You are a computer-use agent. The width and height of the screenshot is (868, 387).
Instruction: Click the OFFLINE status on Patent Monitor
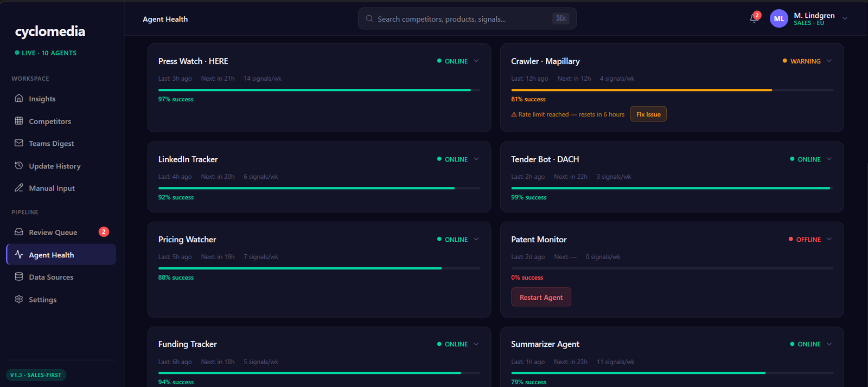click(x=805, y=240)
